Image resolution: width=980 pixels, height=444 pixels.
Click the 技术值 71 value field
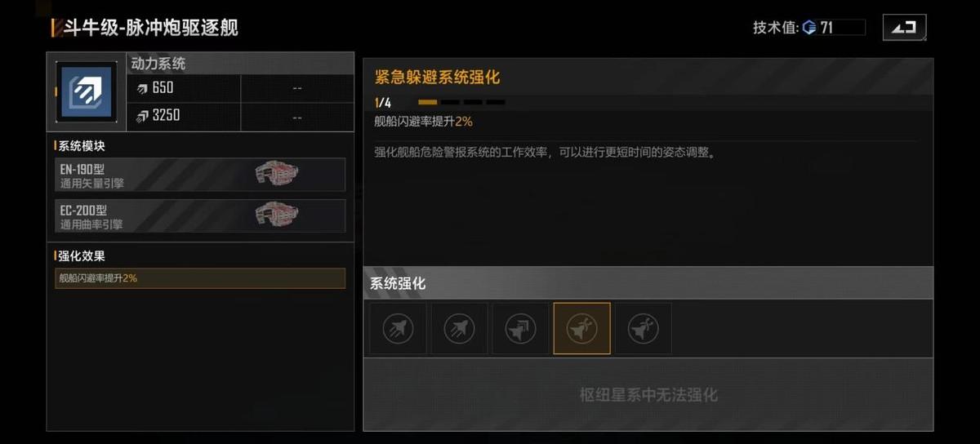tap(833, 28)
